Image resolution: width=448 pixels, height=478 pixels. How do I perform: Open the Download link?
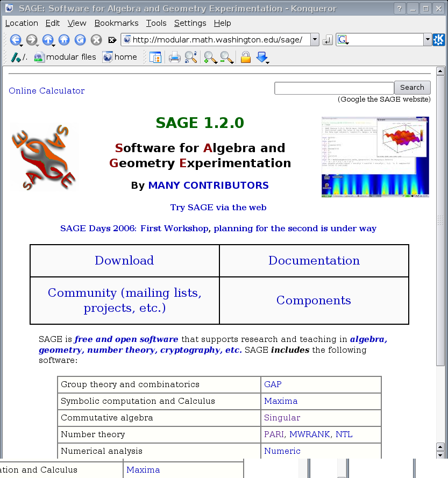124,260
